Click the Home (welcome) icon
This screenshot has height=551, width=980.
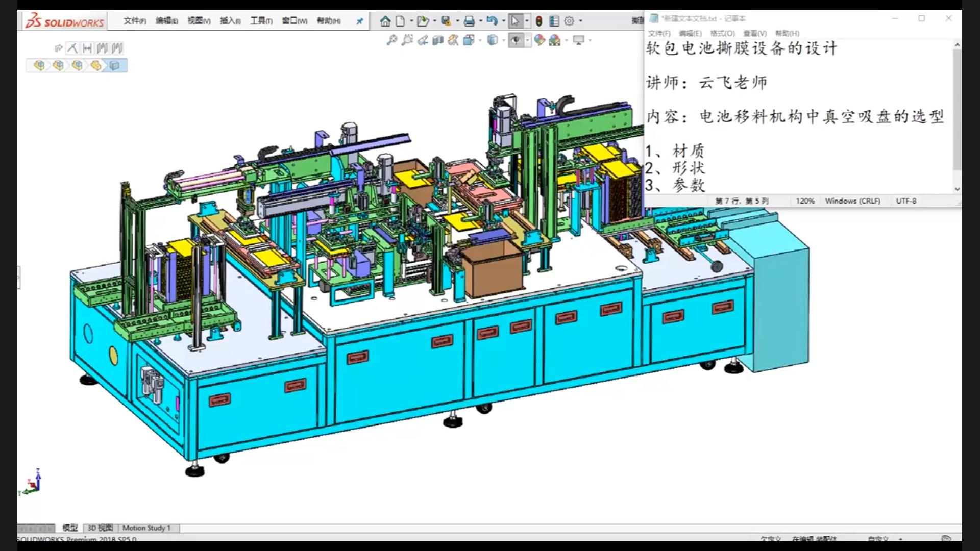pyautogui.click(x=385, y=21)
